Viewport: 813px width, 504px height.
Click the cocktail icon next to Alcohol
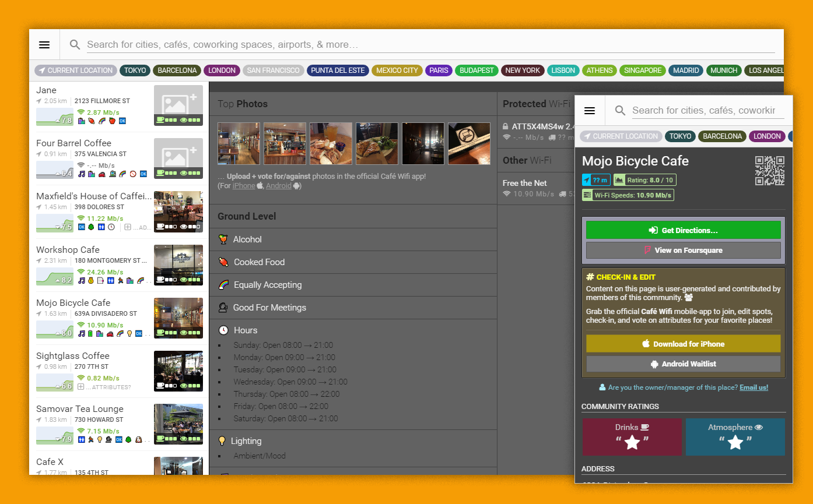tap(223, 239)
